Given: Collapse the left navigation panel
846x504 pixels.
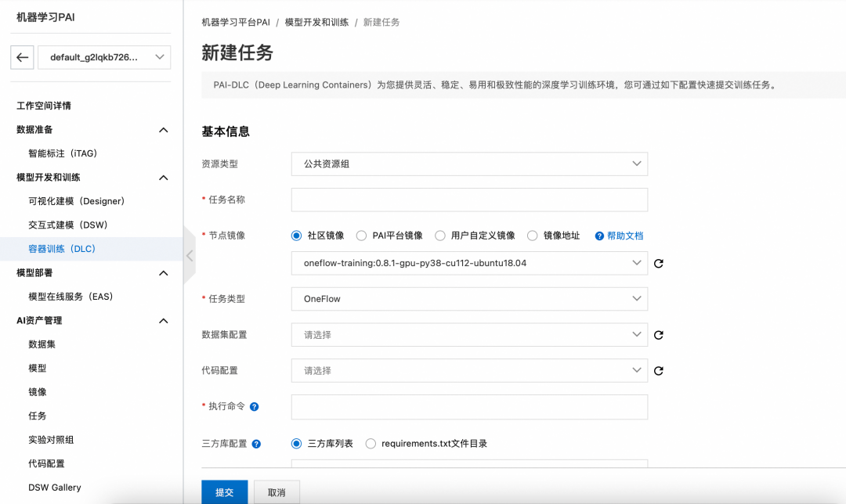Looking at the screenshot, I should tap(190, 255).
